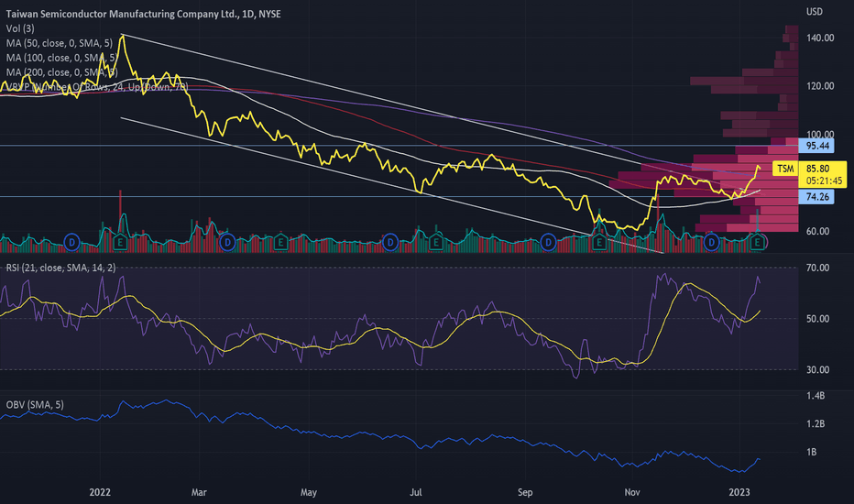
Task: Open the earnings marker just after 2023
Action: pyautogui.click(x=758, y=242)
